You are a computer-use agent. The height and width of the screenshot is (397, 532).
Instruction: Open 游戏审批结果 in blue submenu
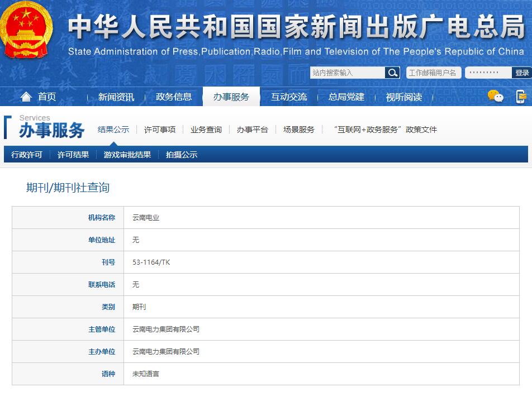(x=127, y=155)
